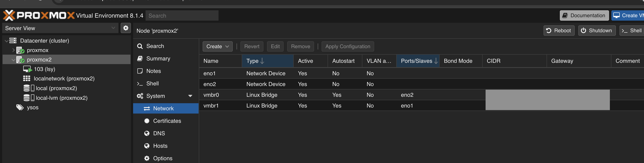Click the Comment column header
Image resolution: width=644 pixels, height=163 pixels.
[627, 61]
